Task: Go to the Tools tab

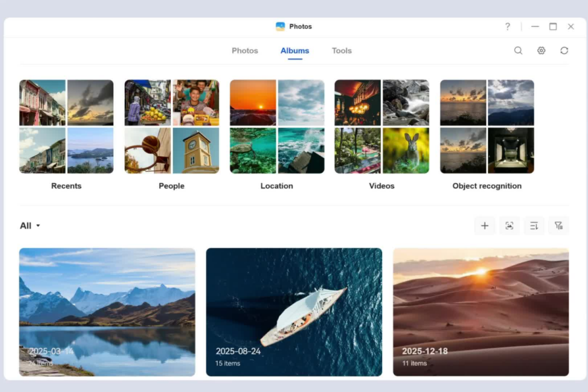Action: (x=342, y=51)
